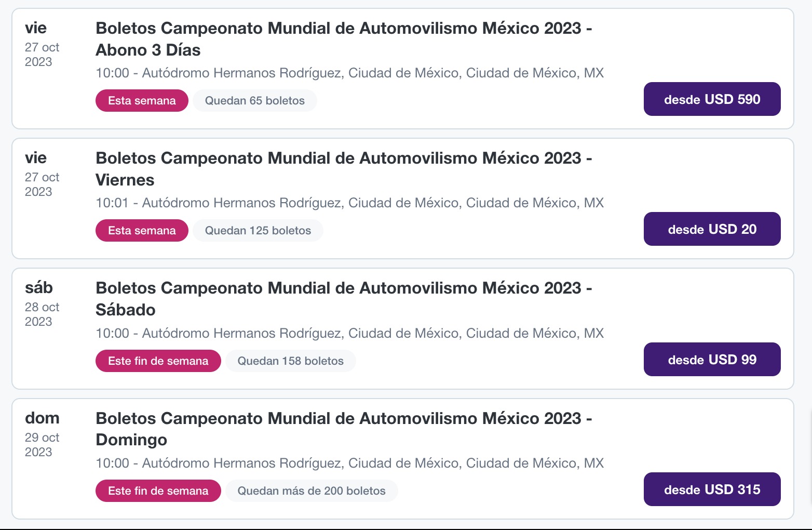
Task: Click "Este fin de semana" badge on Domingo event
Action: 158,491
